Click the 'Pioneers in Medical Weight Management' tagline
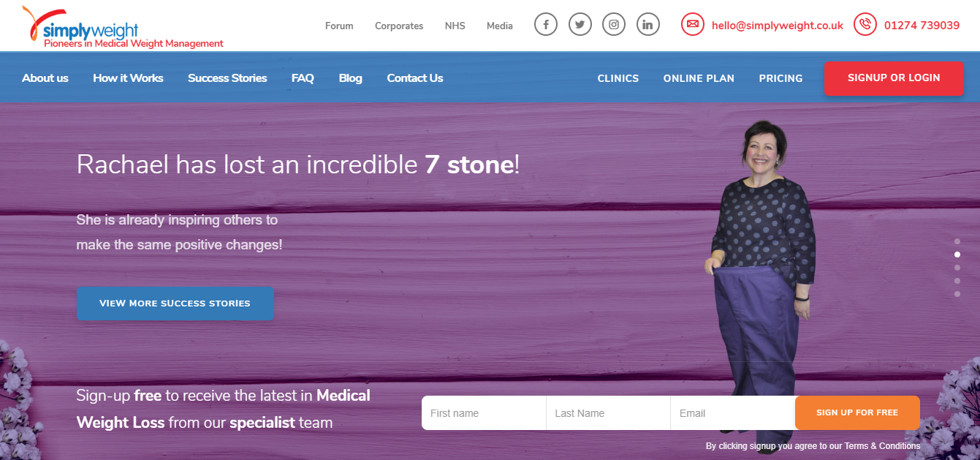The height and width of the screenshot is (460, 980). (134, 44)
